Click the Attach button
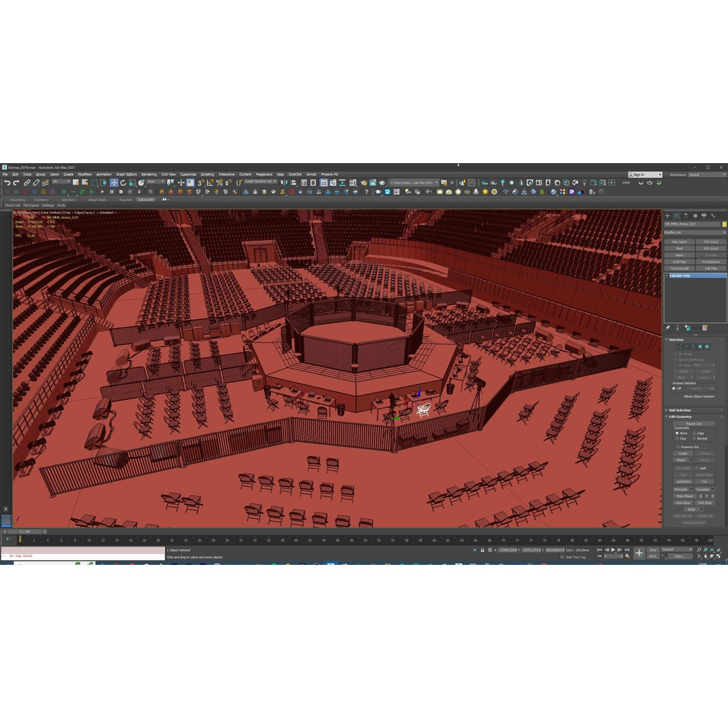 [x=681, y=460]
